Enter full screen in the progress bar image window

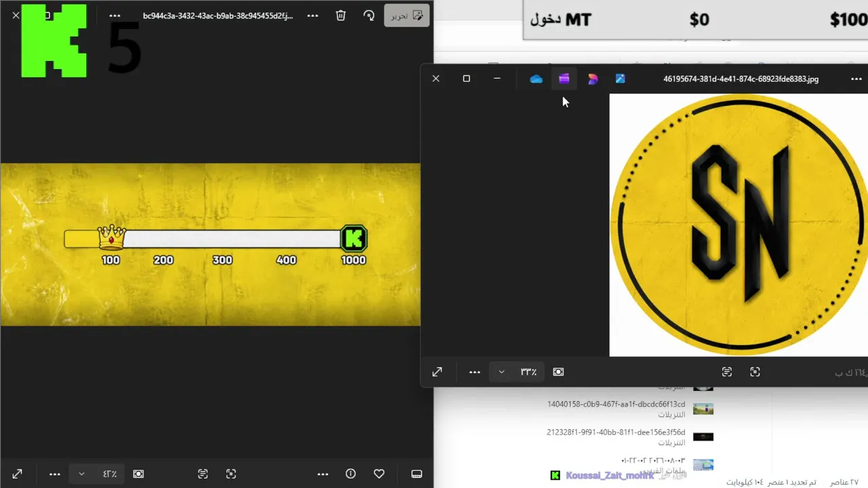pyautogui.click(x=17, y=474)
